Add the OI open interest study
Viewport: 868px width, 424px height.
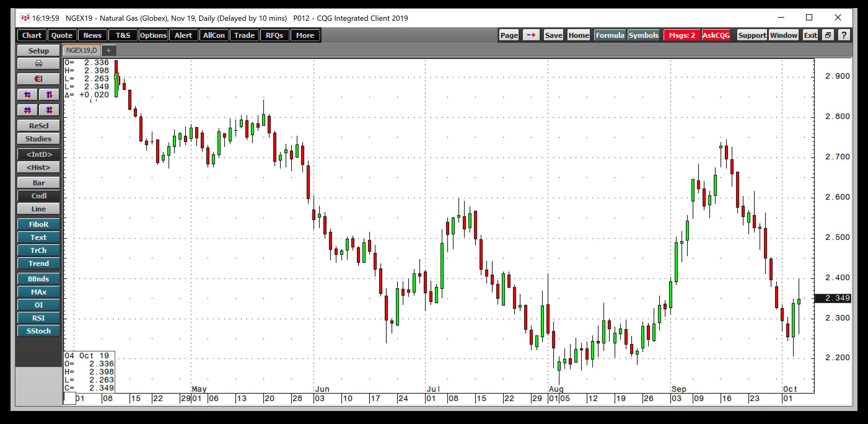(x=38, y=305)
